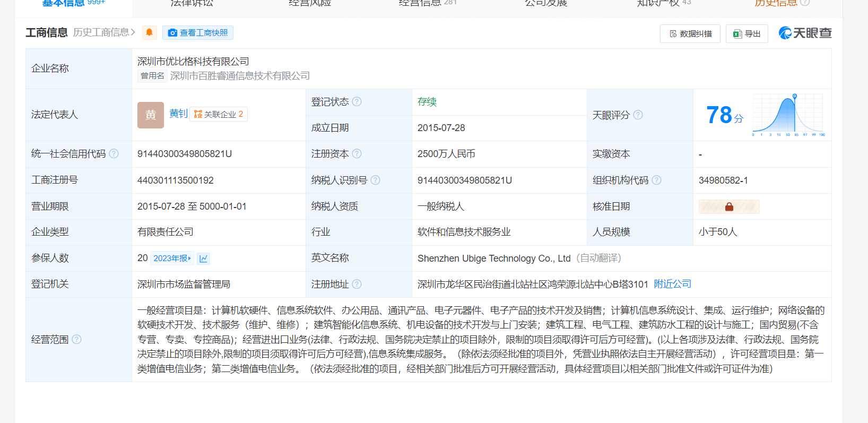Click 数据纠错 button
Image resolution: width=868 pixels, height=423 pixels.
690,33
